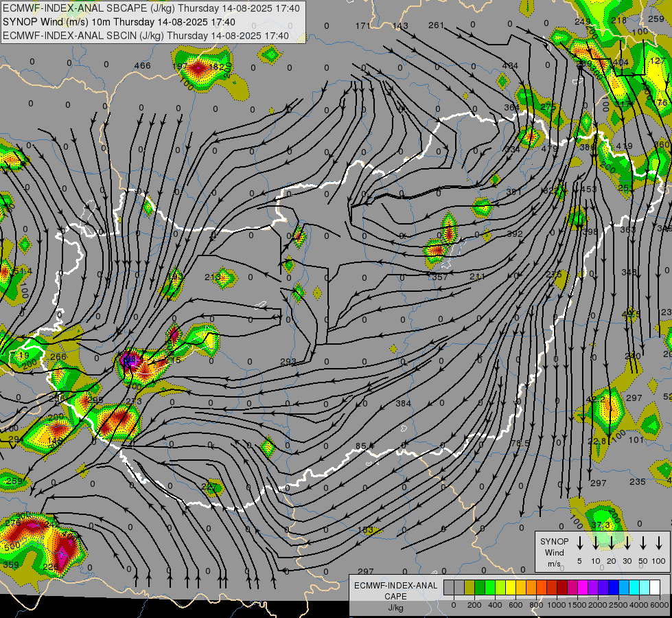Click the SBCAPE title line in header
672x618 pixels.
pyautogui.click(x=151, y=8)
